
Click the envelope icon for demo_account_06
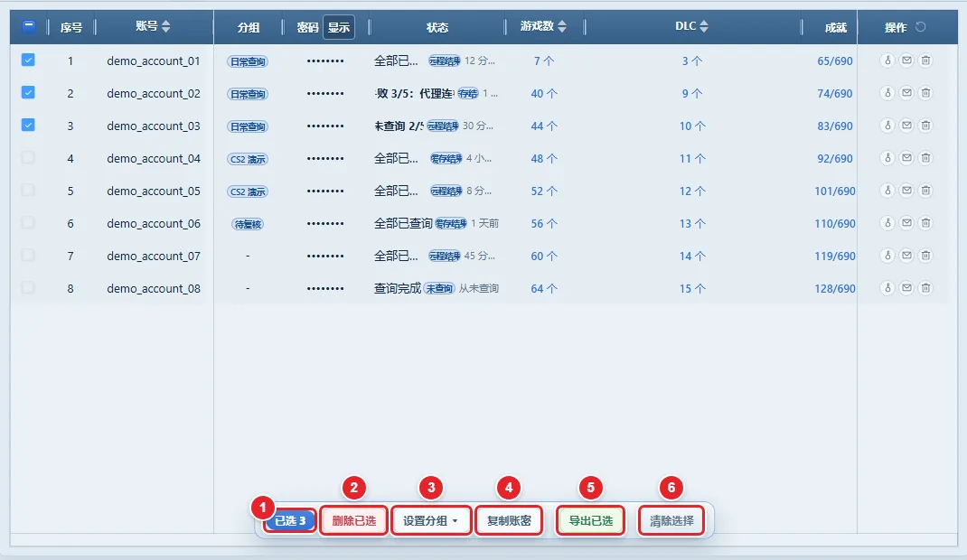coord(906,223)
